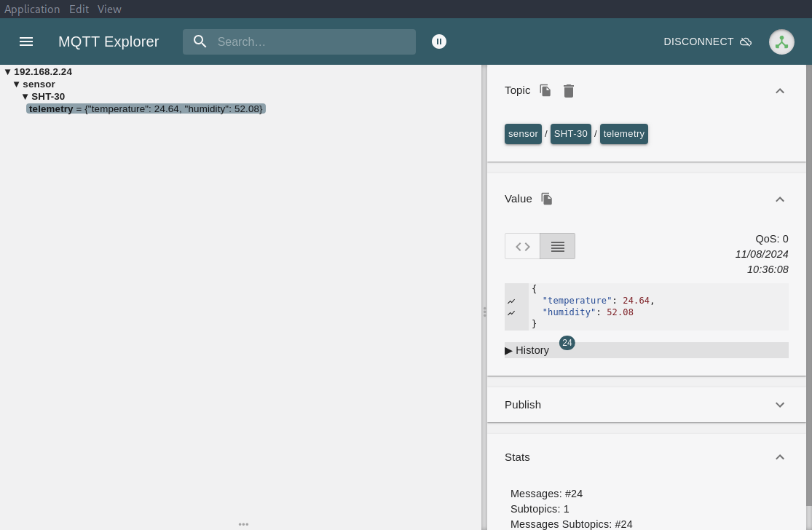This screenshot has width=812, height=530.
Task: Delete the topic with trash icon
Action: click(569, 90)
